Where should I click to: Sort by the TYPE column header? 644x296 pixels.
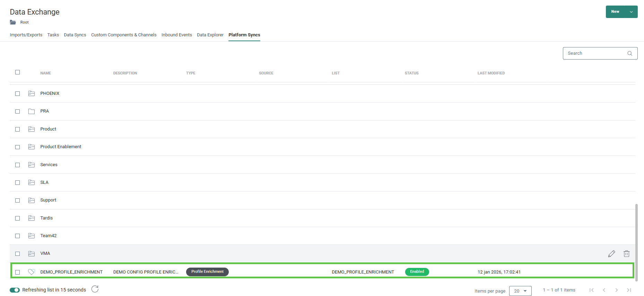tap(191, 73)
